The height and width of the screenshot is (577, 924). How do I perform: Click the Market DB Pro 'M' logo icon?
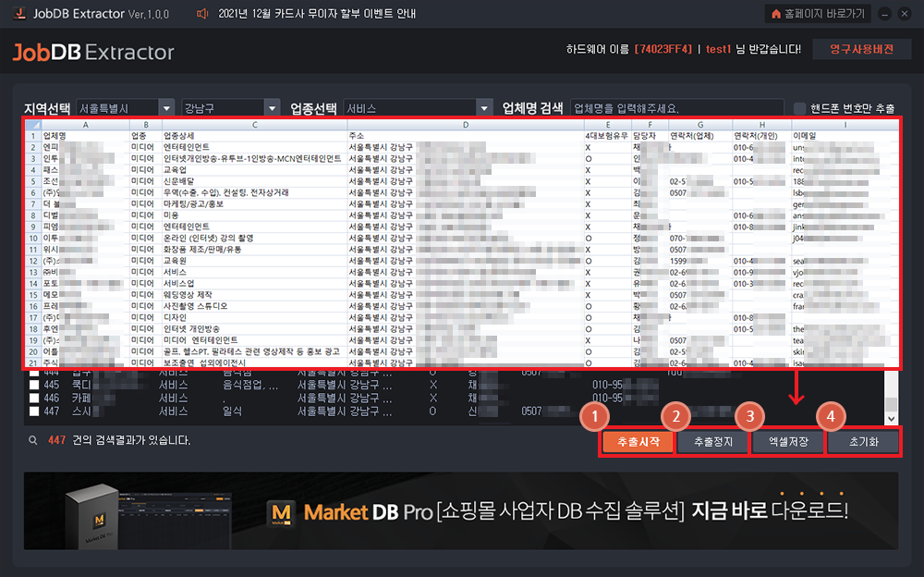pos(281,512)
